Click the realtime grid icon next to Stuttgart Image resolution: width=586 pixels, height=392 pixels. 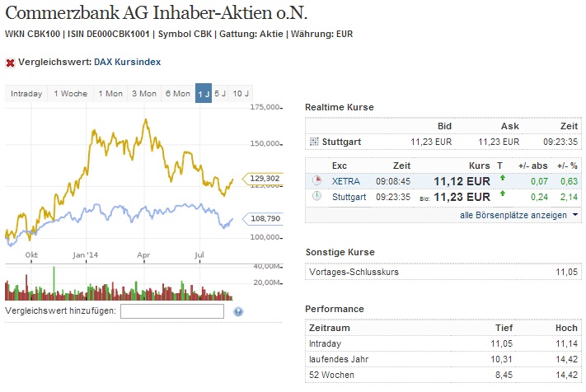313,142
